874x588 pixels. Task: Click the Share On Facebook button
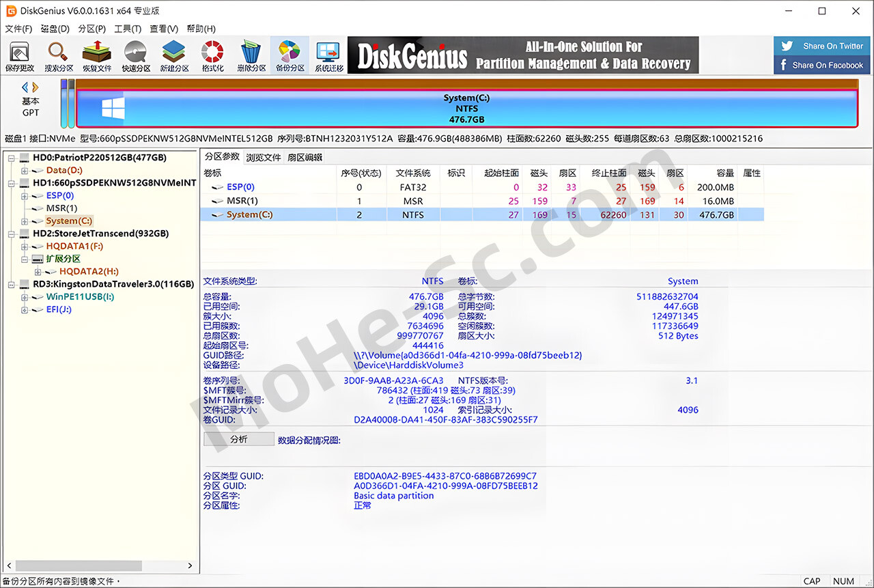(x=822, y=65)
